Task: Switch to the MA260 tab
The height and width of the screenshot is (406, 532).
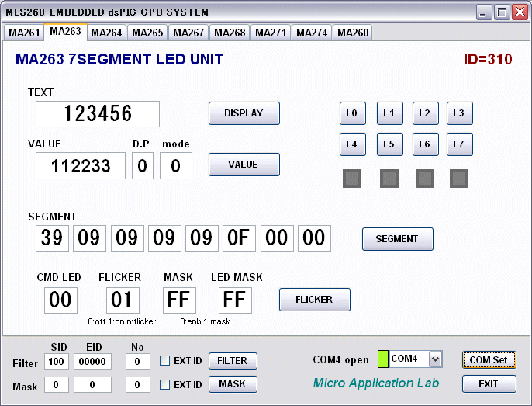Action: coord(353,33)
